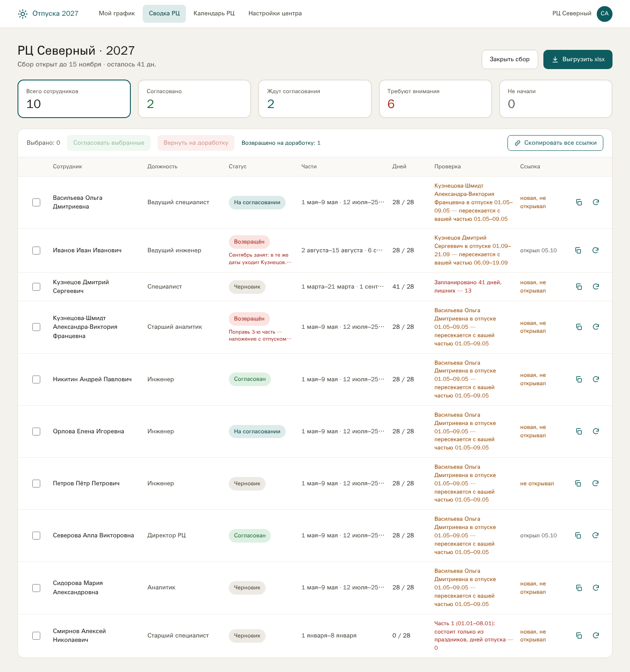This screenshot has width=630, height=672.
Task: Go to Календарь РЦ tab
Action: [214, 14]
